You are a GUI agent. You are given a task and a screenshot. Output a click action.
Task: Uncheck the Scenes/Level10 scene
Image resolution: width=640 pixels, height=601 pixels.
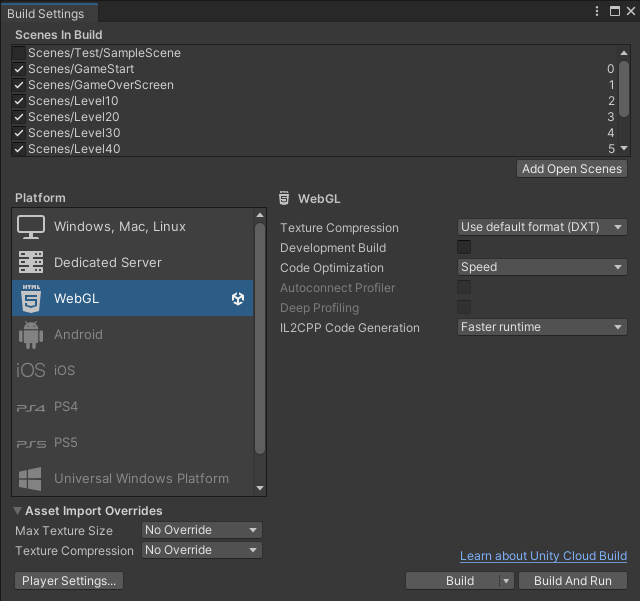[19, 100]
